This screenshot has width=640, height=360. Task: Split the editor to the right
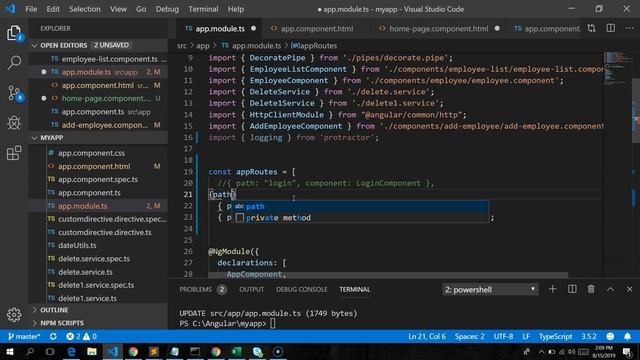tap(611, 28)
